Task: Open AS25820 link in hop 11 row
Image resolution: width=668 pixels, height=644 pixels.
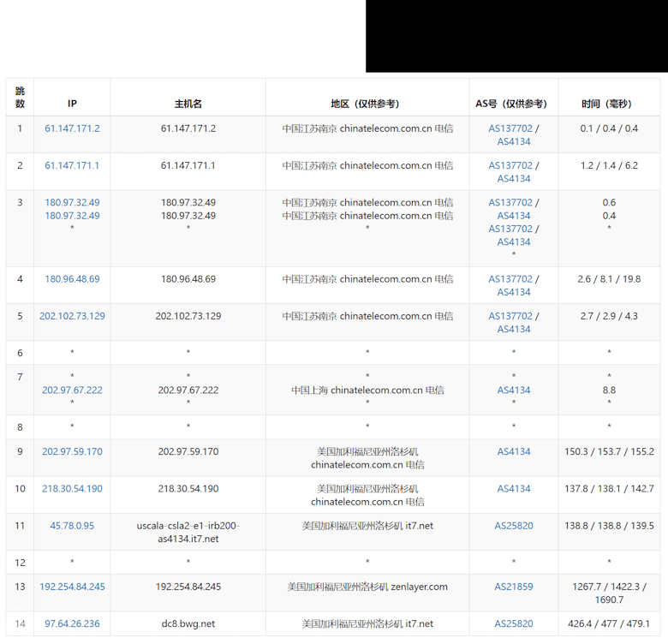Action: (x=514, y=526)
